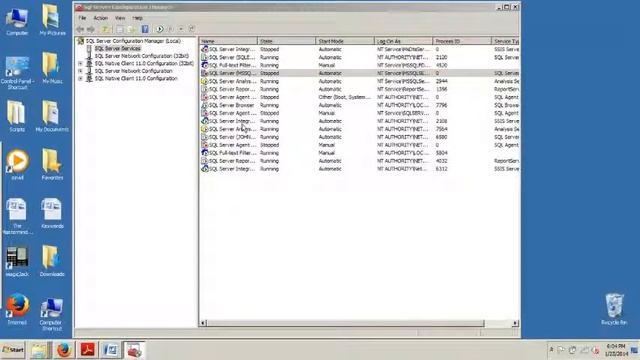Screen dimensions: 640x360
Task: Select SQL Server Services in the tree
Action: (x=118, y=49)
